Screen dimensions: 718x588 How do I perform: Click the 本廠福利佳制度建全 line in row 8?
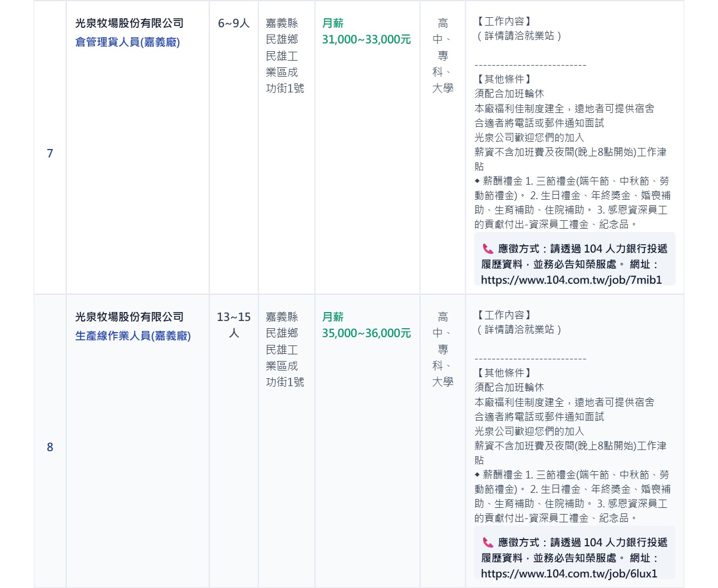pyautogui.click(x=564, y=402)
